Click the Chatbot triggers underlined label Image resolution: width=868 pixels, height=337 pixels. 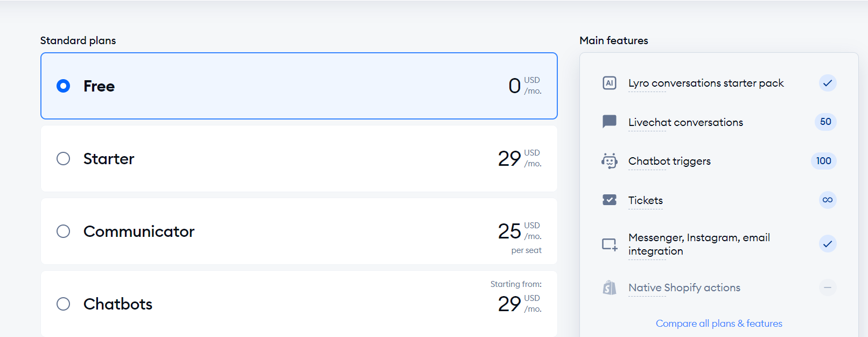tap(669, 161)
